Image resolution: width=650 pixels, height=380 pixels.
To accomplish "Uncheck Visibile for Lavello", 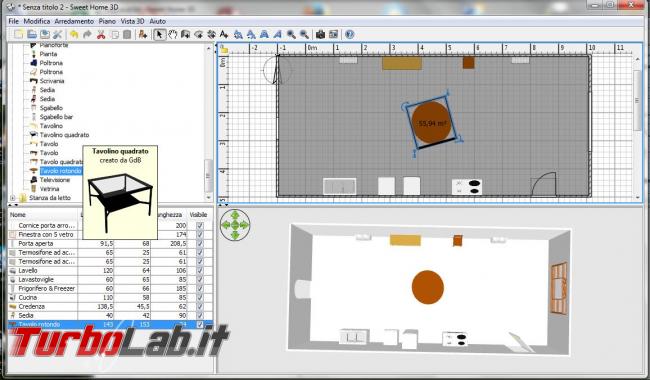I will tap(200, 271).
